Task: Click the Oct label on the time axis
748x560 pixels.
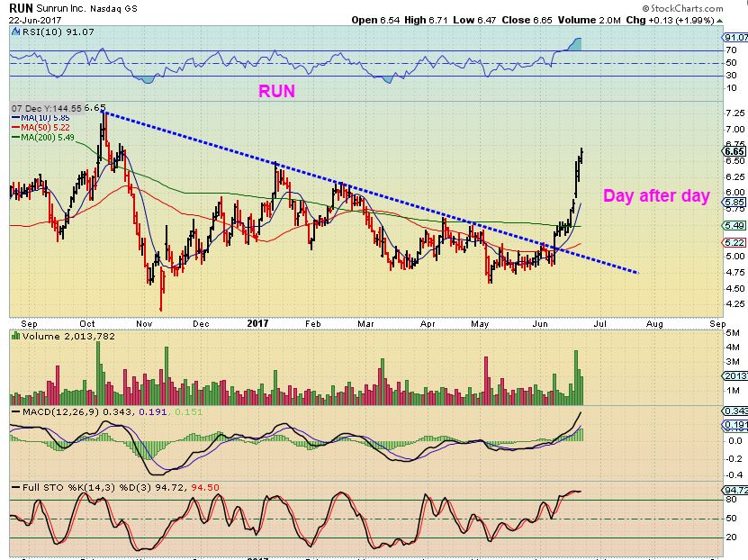Action: tap(86, 324)
